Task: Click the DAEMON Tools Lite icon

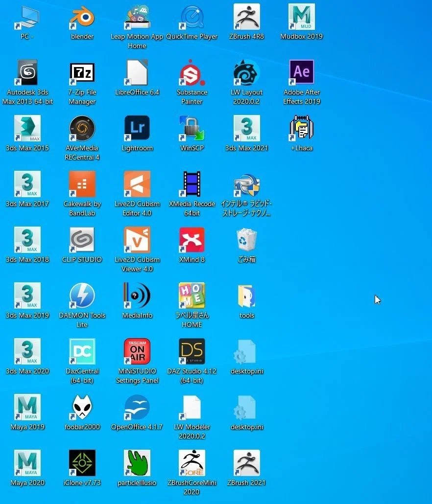Action: (82, 296)
